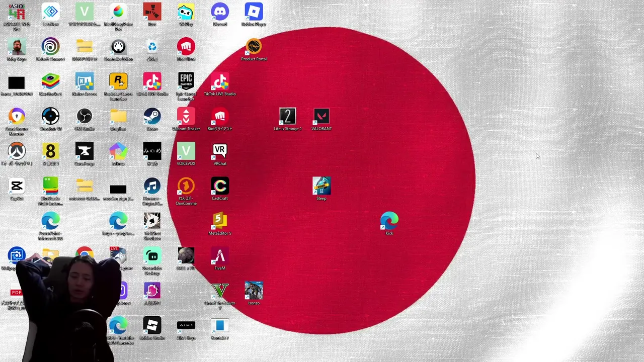Open the Trickshot Simulator icon
Viewport: 644px width, 362px height.
[152, 221]
